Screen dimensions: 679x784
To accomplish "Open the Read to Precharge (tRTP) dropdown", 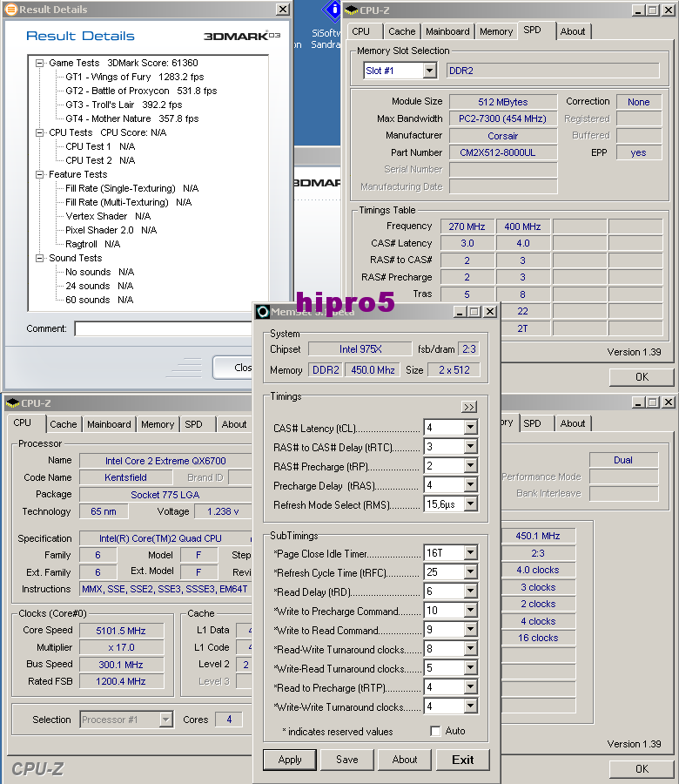I will pyautogui.click(x=470, y=687).
